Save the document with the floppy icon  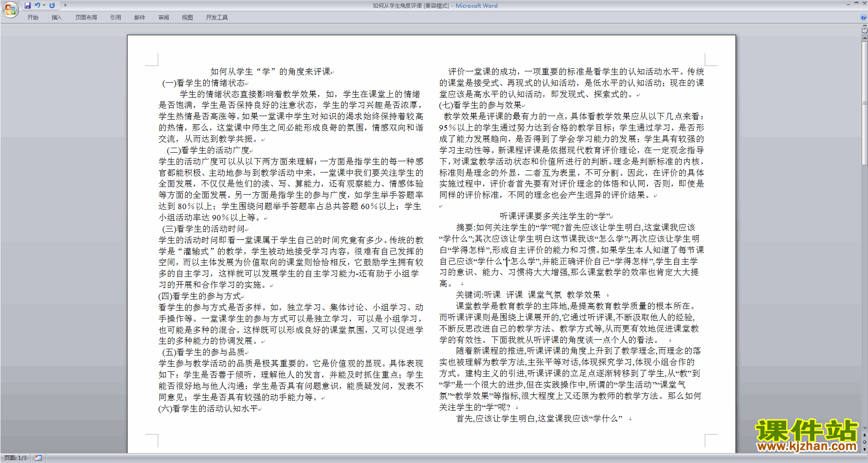tap(28, 5)
